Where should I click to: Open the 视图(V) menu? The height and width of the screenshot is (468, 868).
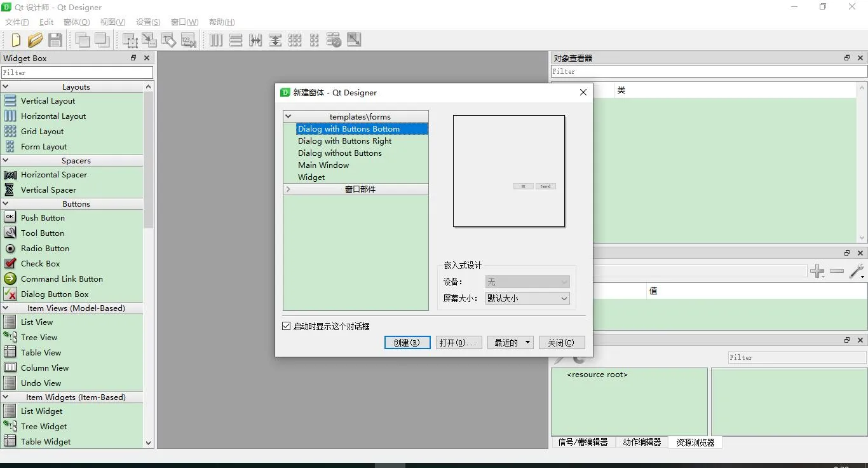click(112, 22)
